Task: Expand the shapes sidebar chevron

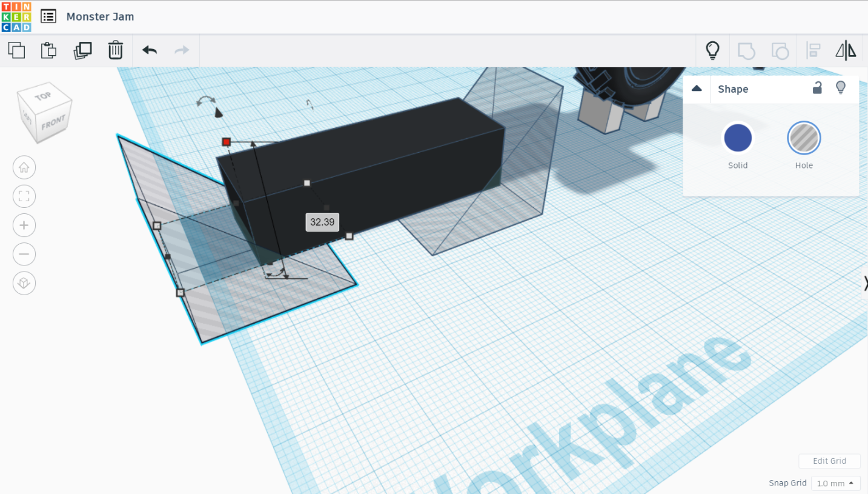Action: [865, 282]
